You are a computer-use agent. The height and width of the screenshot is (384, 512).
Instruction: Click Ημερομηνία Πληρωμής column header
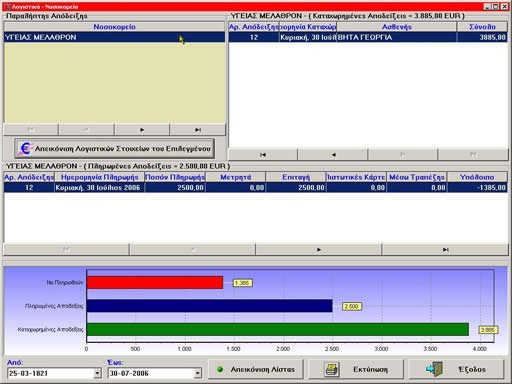tap(99, 177)
